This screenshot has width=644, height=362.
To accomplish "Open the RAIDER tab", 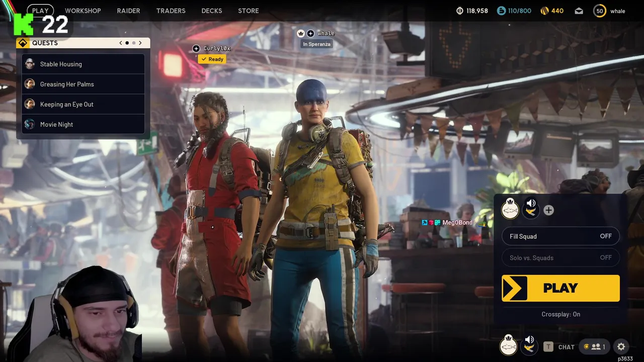I will pyautogui.click(x=128, y=11).
